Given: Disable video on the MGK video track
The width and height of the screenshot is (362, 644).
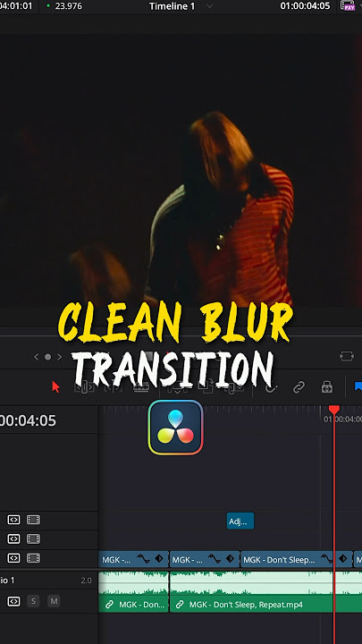Looking at the screenshot, I should click(x=34, y=558).
